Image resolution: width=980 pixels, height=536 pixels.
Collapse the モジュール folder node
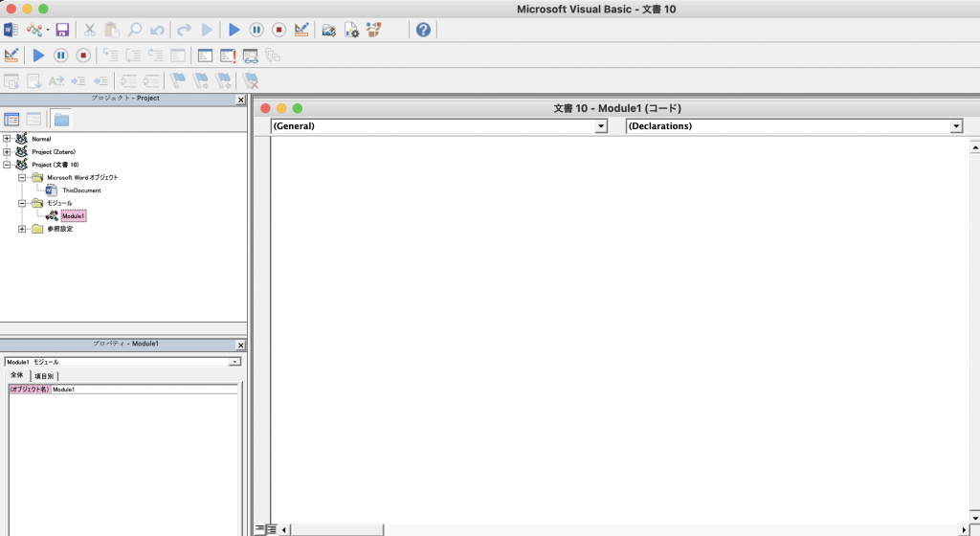(22, 203)
